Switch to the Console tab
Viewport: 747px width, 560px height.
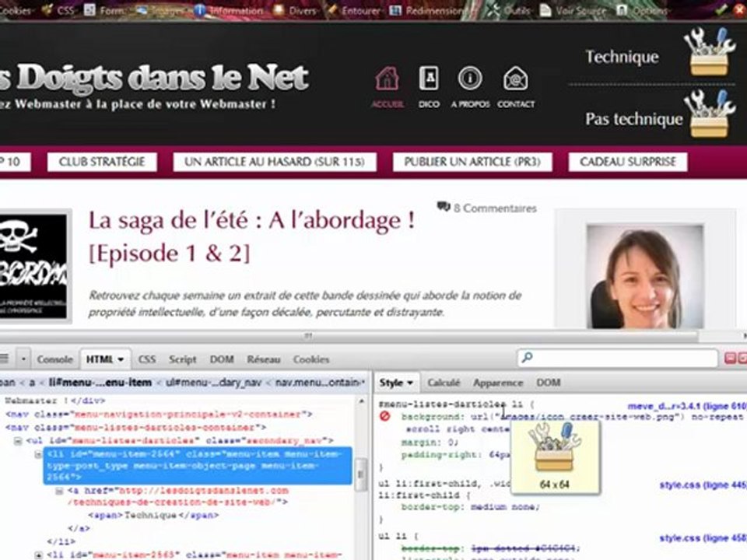tap(54, 359)
